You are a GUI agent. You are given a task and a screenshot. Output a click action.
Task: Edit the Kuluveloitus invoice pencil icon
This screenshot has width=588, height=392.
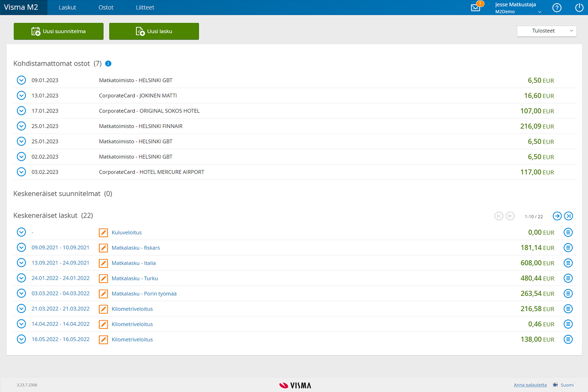[x=103, y=232]
